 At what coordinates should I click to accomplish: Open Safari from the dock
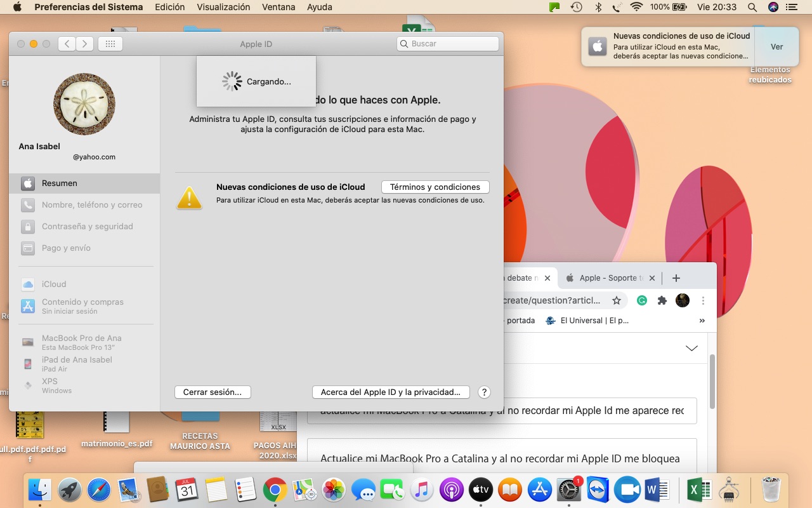pyautogui.click(x=99, y=490)
